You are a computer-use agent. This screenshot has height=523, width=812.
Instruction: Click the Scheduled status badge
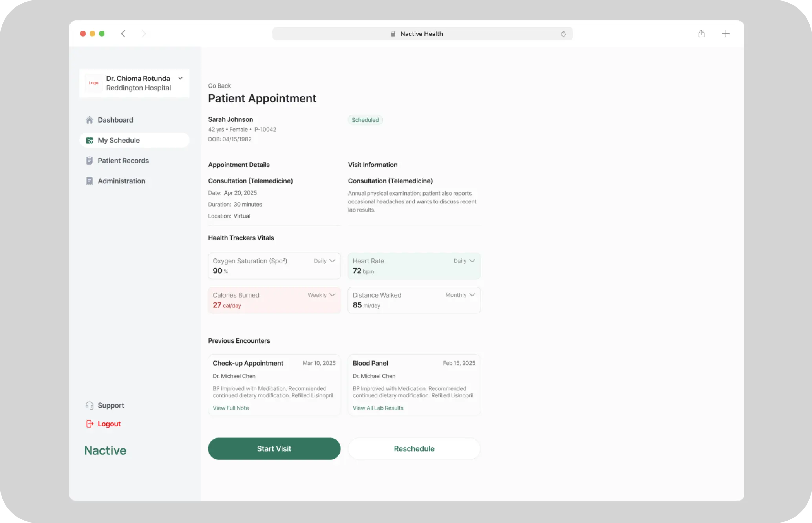tap(365, 120)
